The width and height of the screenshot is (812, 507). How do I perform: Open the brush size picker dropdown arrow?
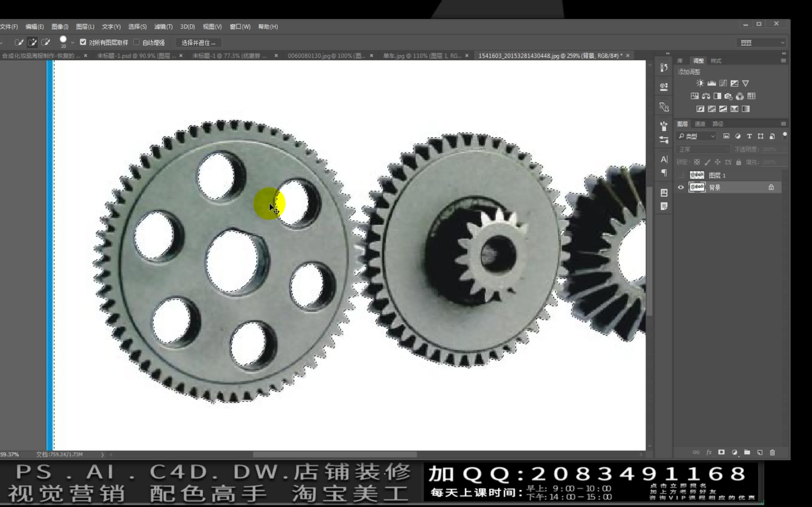tap(72, 42)
